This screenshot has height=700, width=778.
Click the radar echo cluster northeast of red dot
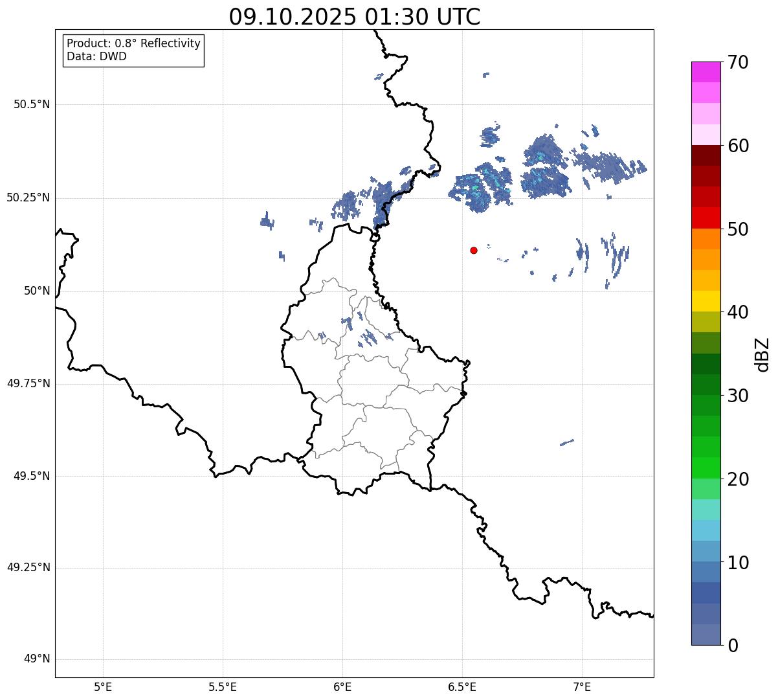tap(545, 166)
